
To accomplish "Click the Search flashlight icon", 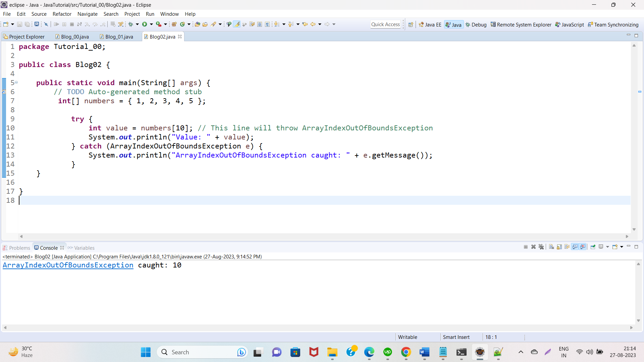I will tap(213, 24).
